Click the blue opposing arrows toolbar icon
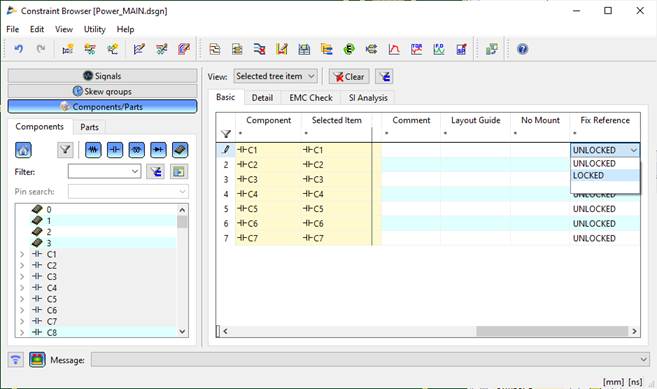This screenshot has height=389, width=657. point(371,49)
